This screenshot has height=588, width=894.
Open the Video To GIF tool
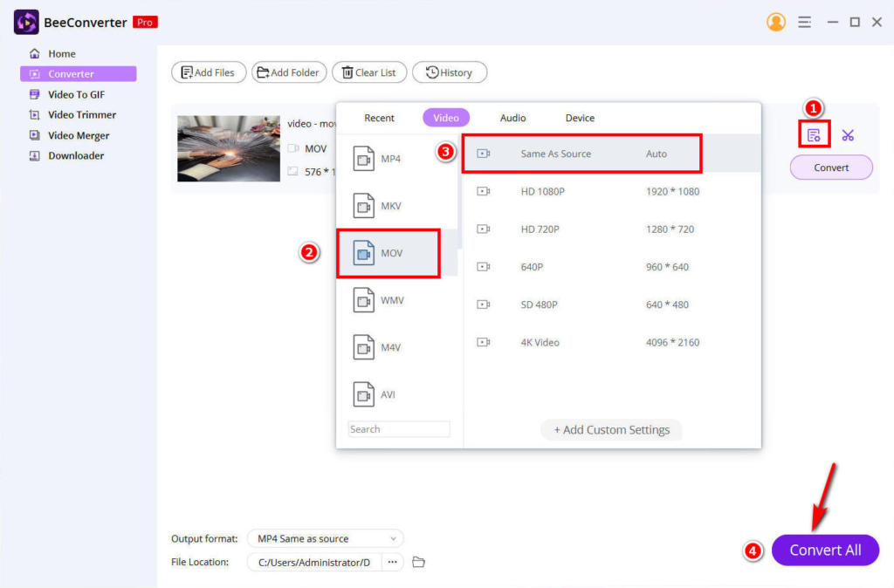(76, 94)
